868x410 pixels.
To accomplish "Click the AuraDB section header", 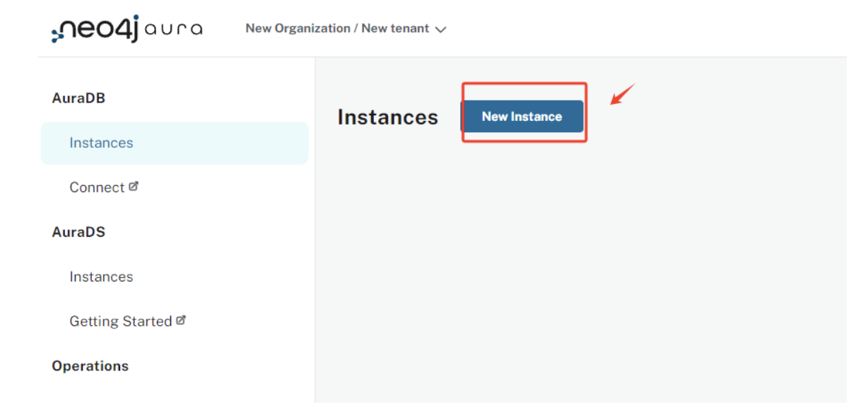I will click(78, 98).
